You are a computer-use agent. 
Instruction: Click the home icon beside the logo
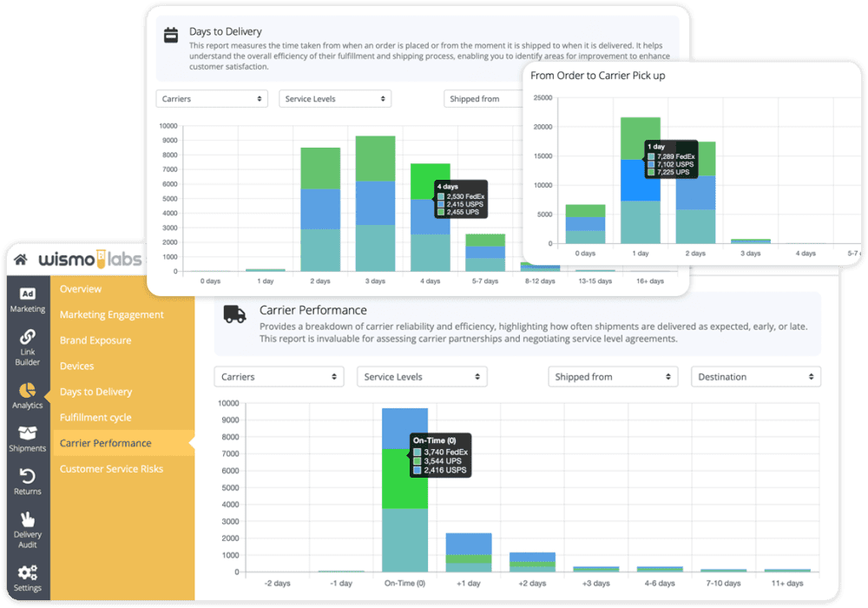coord(19,259)
